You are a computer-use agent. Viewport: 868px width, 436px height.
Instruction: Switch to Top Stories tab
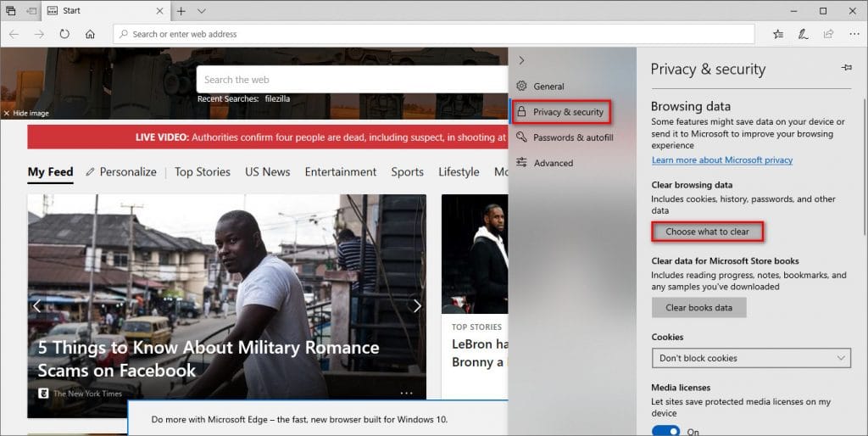[202, 171]
